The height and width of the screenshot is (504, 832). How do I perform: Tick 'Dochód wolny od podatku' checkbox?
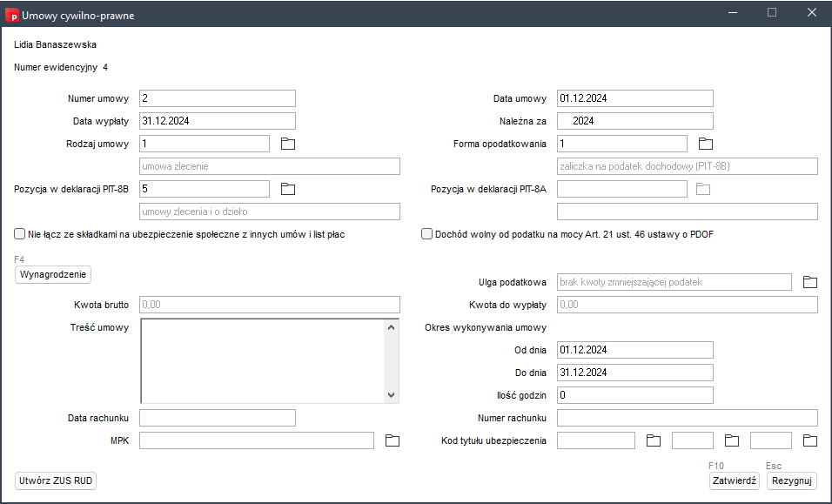(x=427, y=234)
